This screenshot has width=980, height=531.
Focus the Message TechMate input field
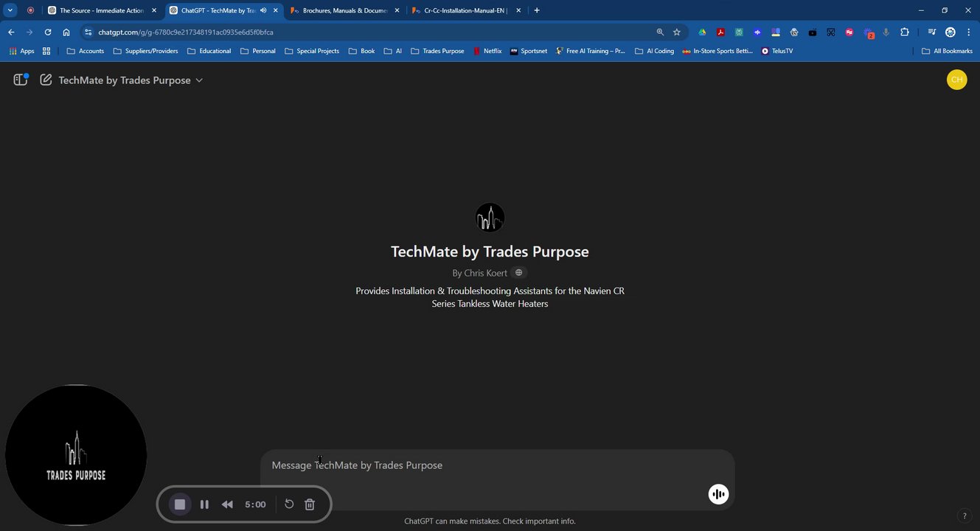click(x=497, y=465)
